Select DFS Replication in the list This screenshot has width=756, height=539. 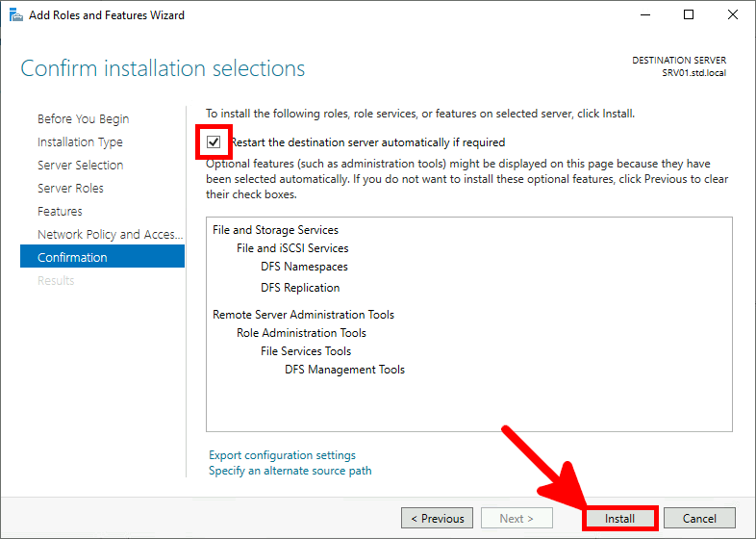(x=300, y=288)
